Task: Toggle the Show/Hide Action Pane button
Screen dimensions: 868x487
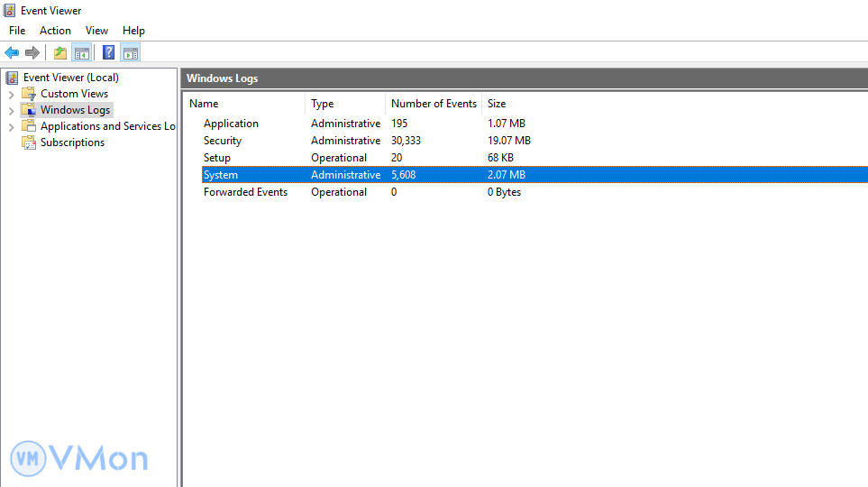Action: (x=130, y=52)
